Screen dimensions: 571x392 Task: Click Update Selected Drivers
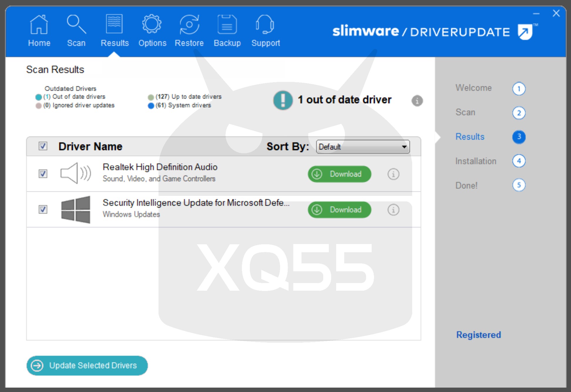pos(87,366)
